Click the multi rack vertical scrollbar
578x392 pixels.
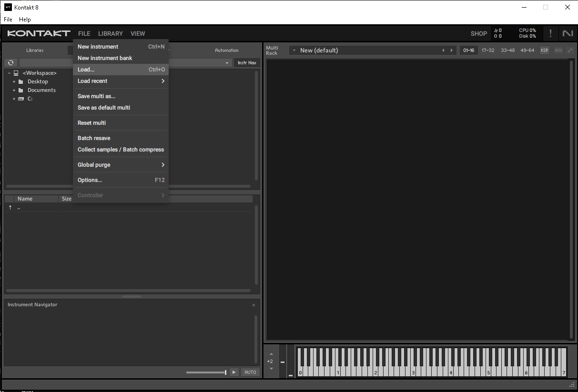pos(572,199)
